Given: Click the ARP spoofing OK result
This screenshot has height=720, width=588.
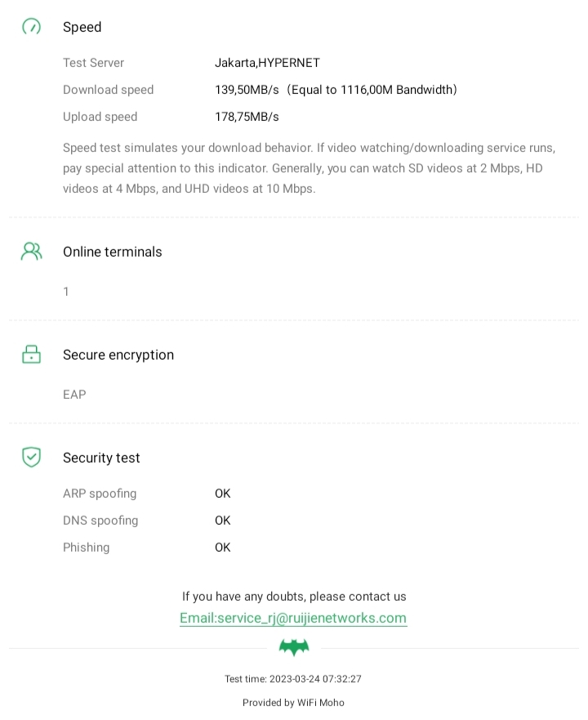Looking at the screenshot, I should click(x=223, y=494).
